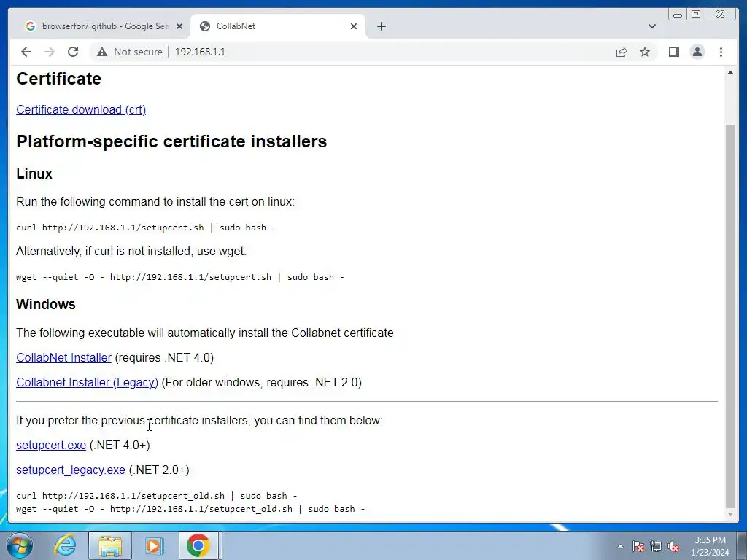
Task: Click the Platform-specific certificate installers heading
Action: (x=171, y=141)
